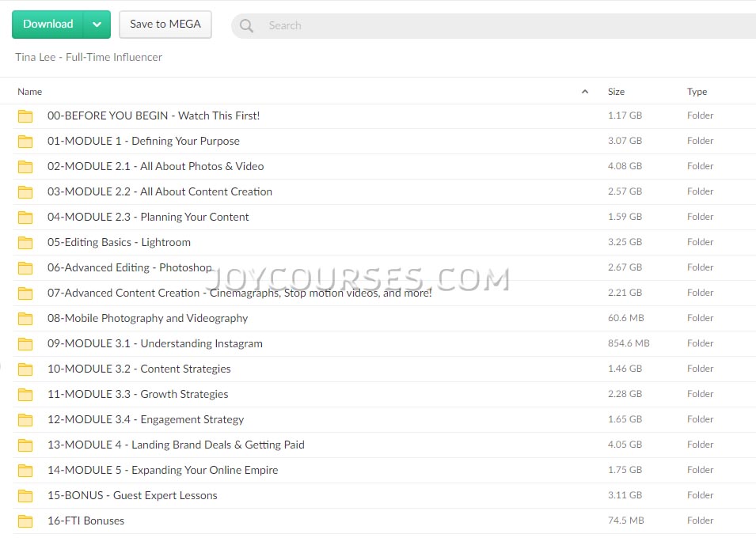Click folder icon for 13-MODULE 4 Landing Brand Deals

tap(25, 445)
